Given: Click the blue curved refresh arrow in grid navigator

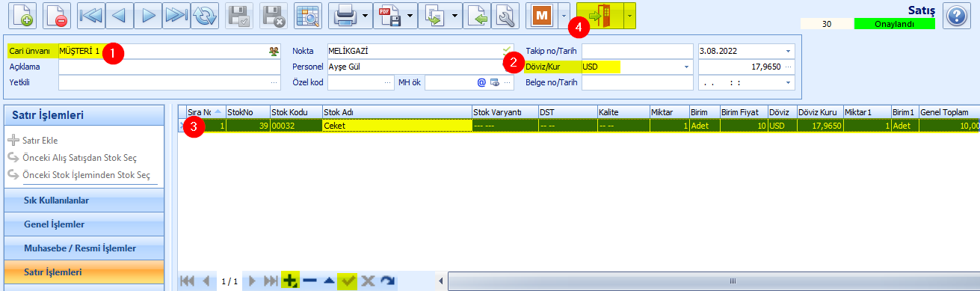Looking at the screenshot, I should pyautogui.click(x=387, y=281).
